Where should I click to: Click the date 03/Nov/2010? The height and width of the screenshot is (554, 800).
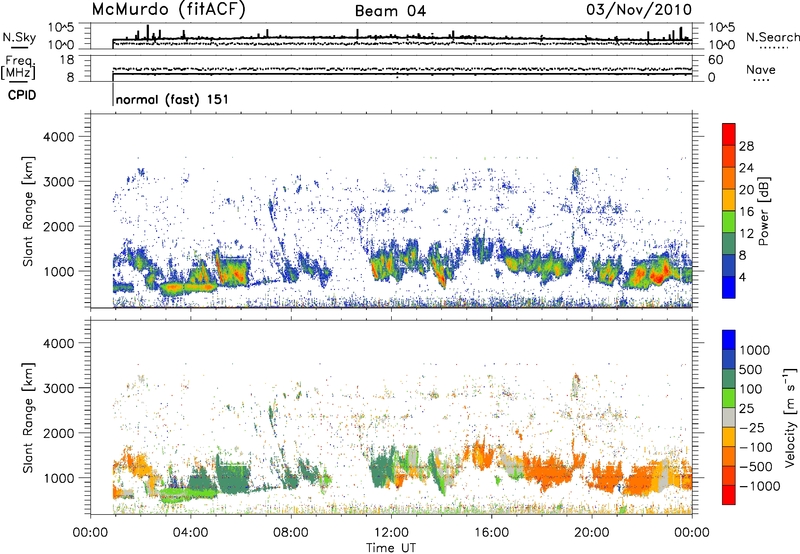coord(639,9)
